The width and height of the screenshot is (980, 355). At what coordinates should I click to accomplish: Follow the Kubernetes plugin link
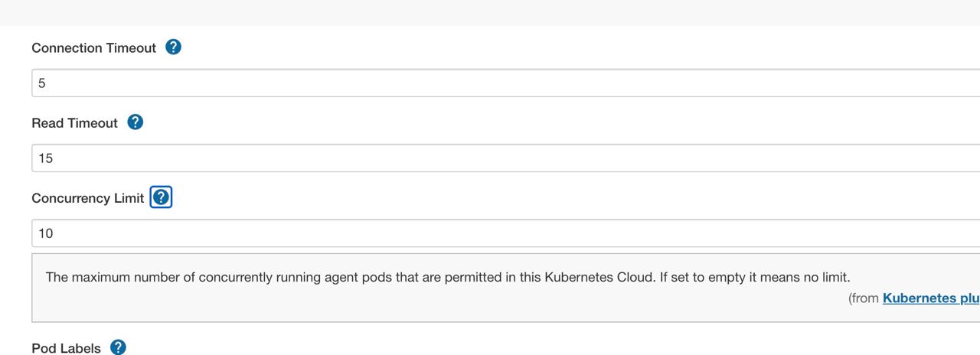[931, 298]
